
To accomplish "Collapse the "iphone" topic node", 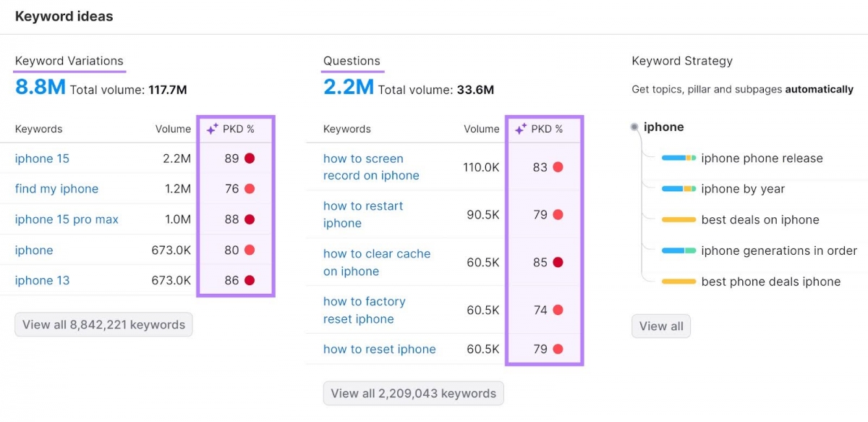I will pos(634,127).
